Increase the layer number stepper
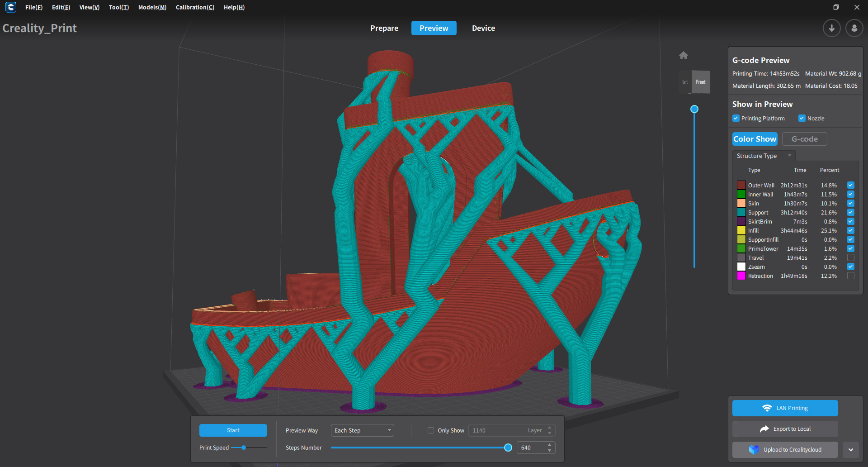868x467 pixels. coord(549,428)
